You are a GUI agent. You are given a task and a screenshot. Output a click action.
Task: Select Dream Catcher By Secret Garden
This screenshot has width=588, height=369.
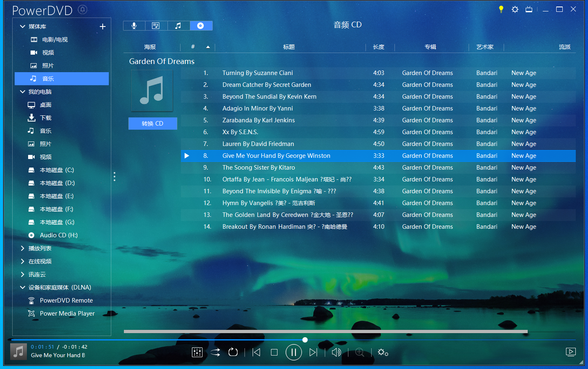point(378,85)
